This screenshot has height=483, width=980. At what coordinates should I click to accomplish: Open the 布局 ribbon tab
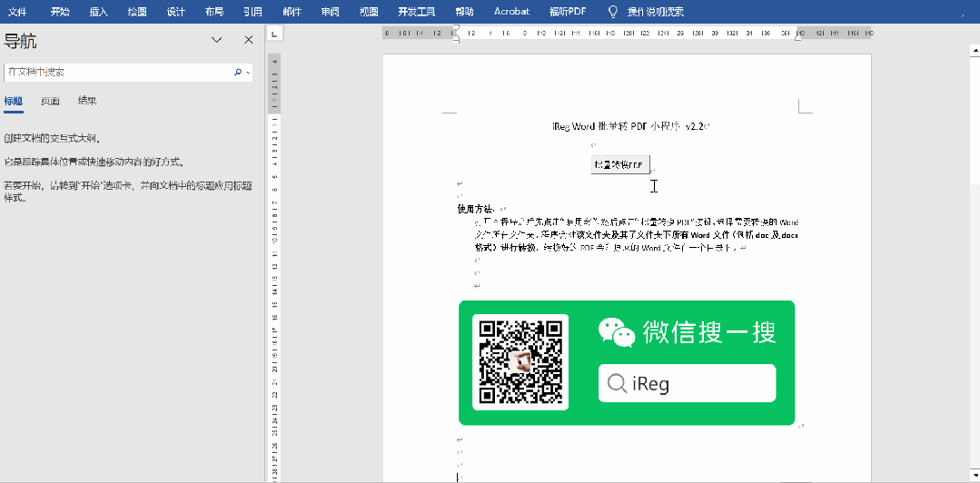214,11
